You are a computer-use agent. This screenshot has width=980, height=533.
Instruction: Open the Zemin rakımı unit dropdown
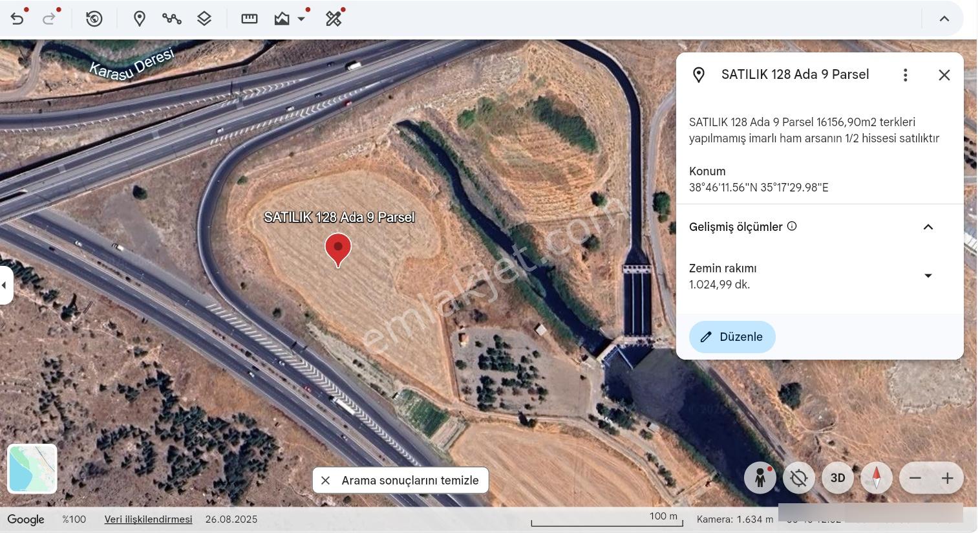point(928,276)
